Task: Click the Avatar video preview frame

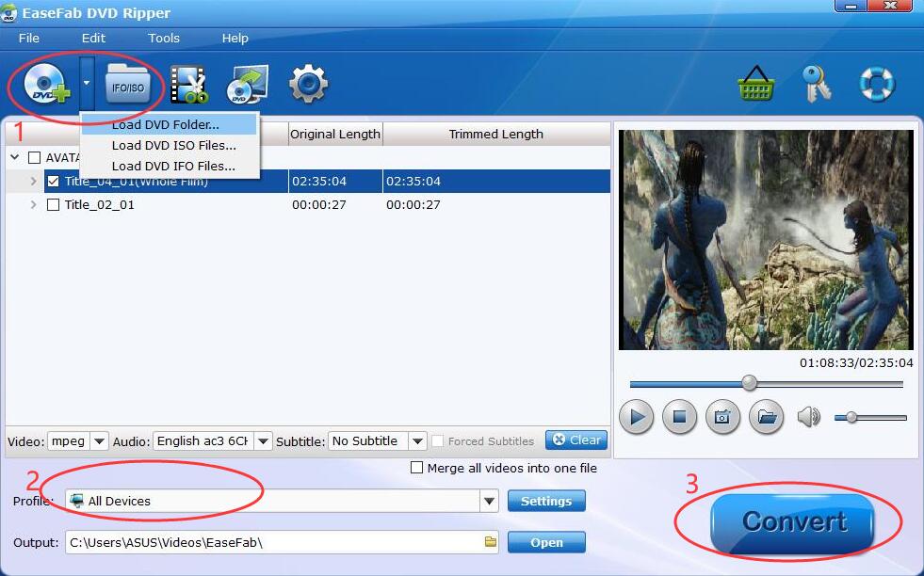Action: pyautogui.click(x=766, y=240)
